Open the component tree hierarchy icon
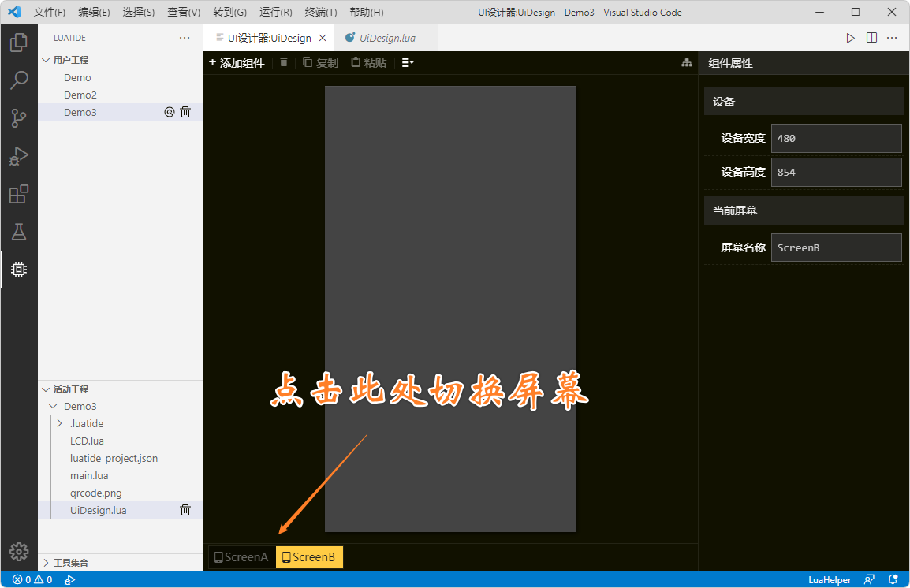 [x=687, y=62]
